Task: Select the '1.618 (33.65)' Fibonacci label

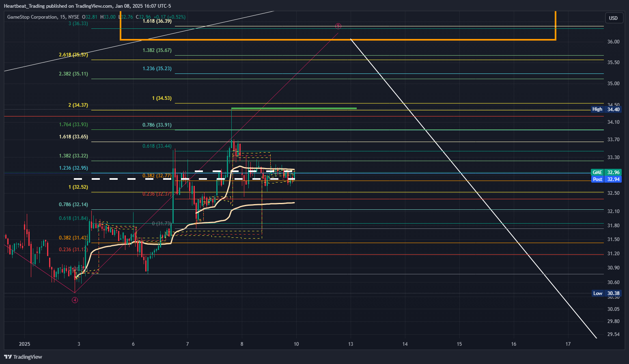Action: pos(73,137)
